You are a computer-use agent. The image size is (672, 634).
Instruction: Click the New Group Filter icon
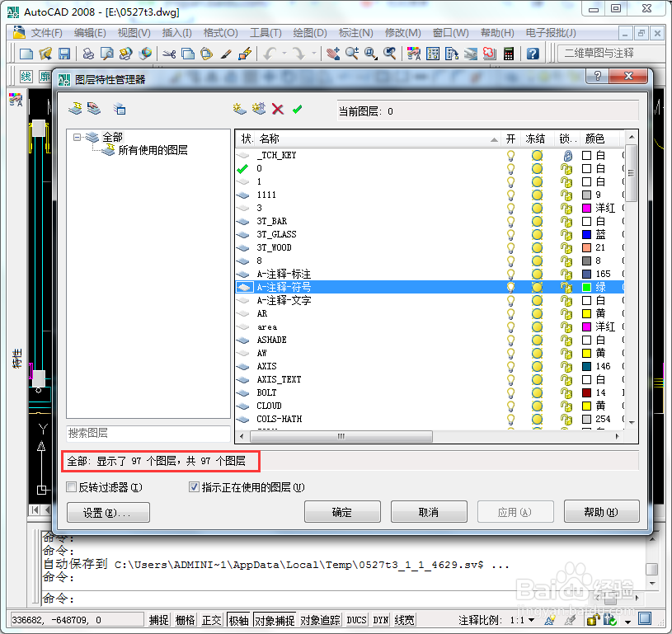[96, 108]
